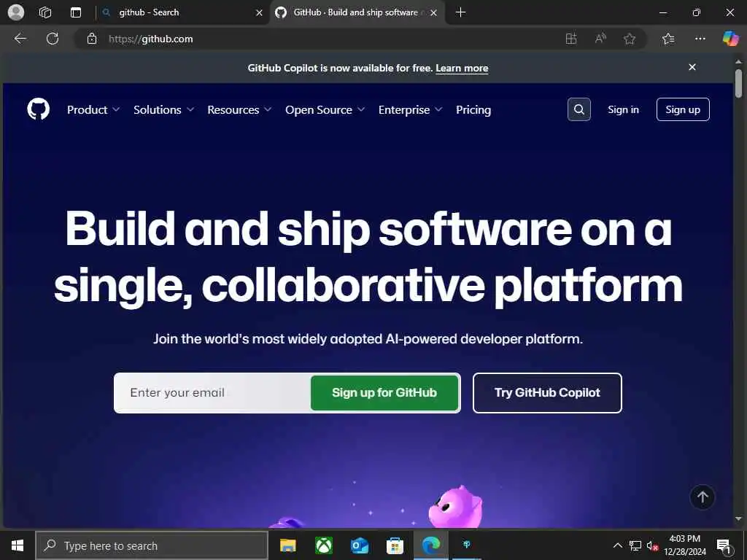Click the scrollbar down arrow
The image size is (747, 560).
tap(738, 518)
